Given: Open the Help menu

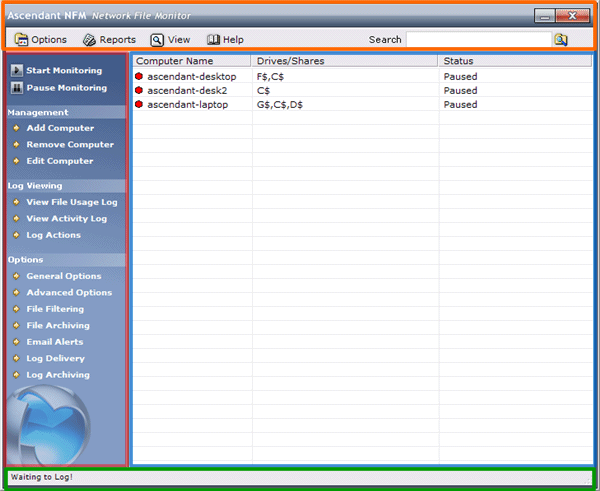Looking at the screenshot, I should (x=225, y=39).
